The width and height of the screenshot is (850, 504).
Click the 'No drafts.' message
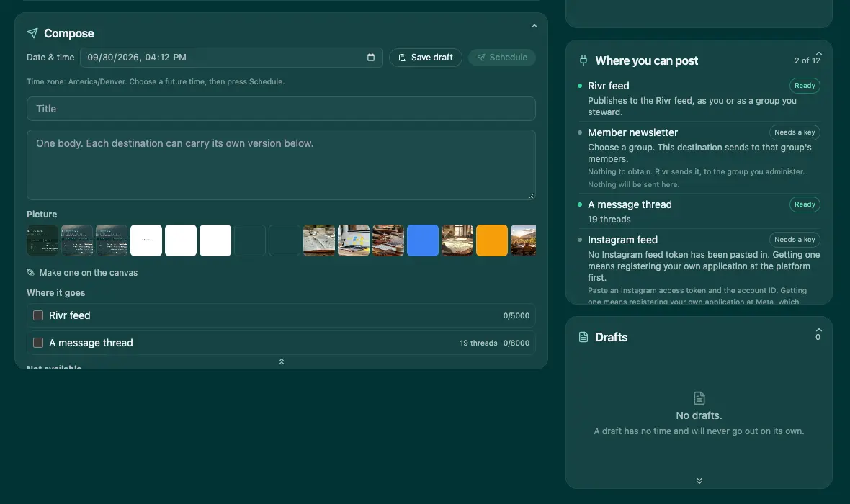(699, 415)
